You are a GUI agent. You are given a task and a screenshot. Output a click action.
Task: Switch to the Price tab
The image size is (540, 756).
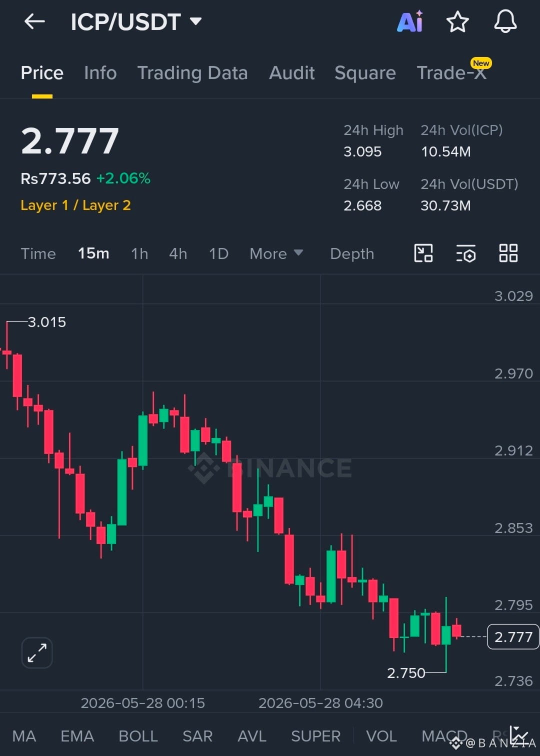[x=42, y=73]
